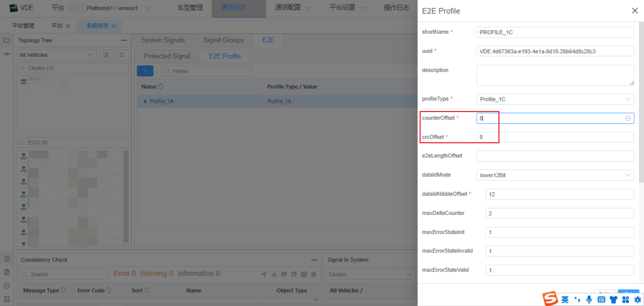Screen dimensions: 644x306
Task: Sort by the Message Type column
Action: [63, 290]
